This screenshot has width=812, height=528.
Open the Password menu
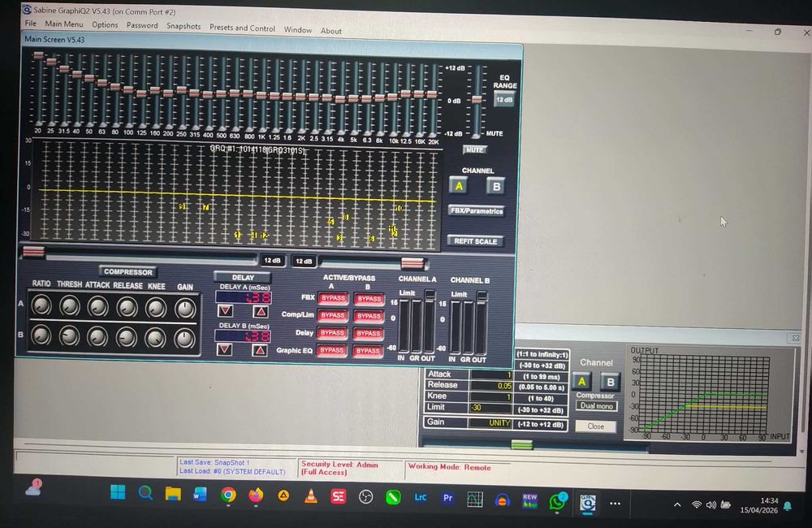click(142, 25)
